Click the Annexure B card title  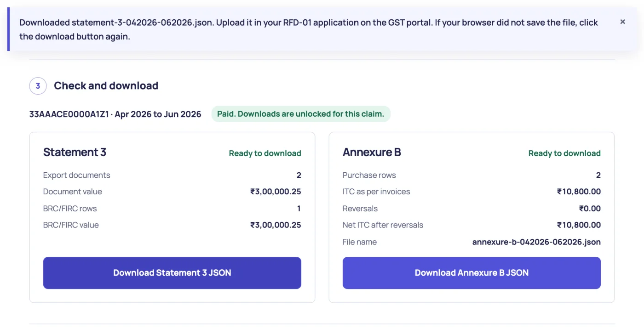click(372, 153)
